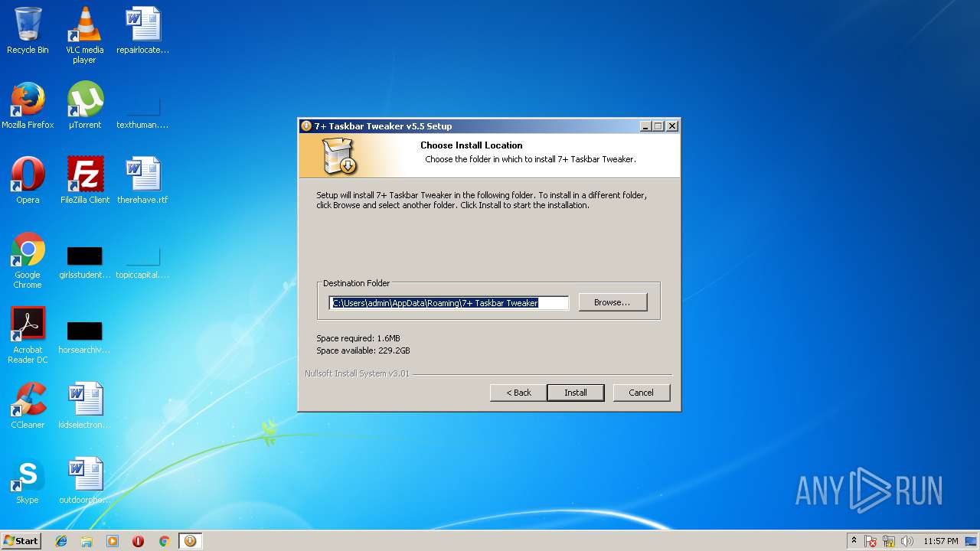Click the 'Space available: 229.2GB' text
980x551 pixels.
click(x=363, y=350)
